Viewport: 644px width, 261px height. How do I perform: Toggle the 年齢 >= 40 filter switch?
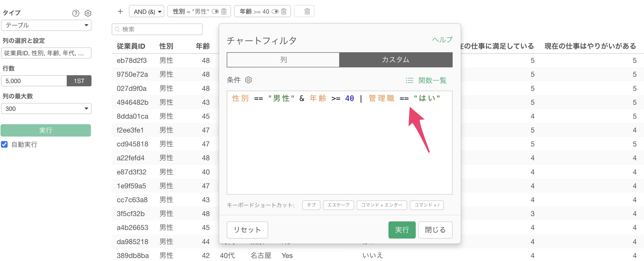[275, 12]
